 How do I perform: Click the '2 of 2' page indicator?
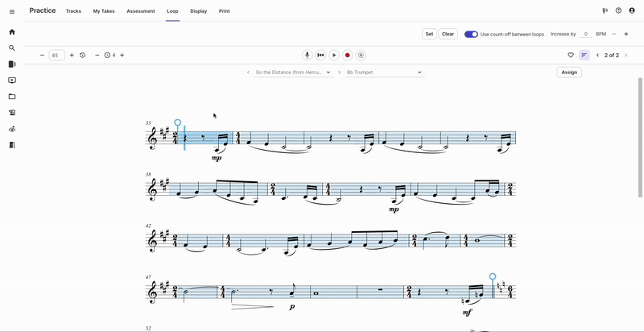(x=612, y=55)
